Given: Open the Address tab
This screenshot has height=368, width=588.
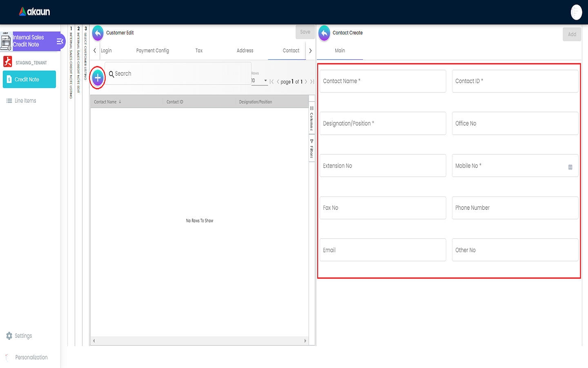Looking at the screenshot, I should (245, 51).
